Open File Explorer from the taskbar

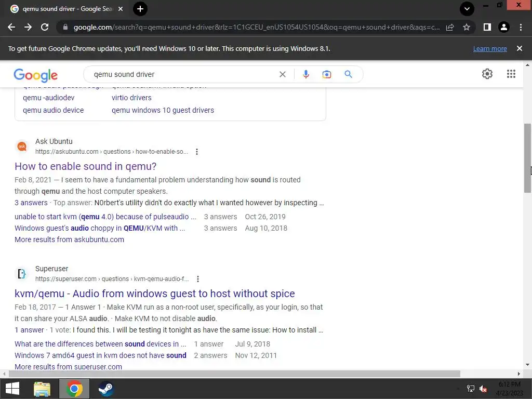point(42,389)
